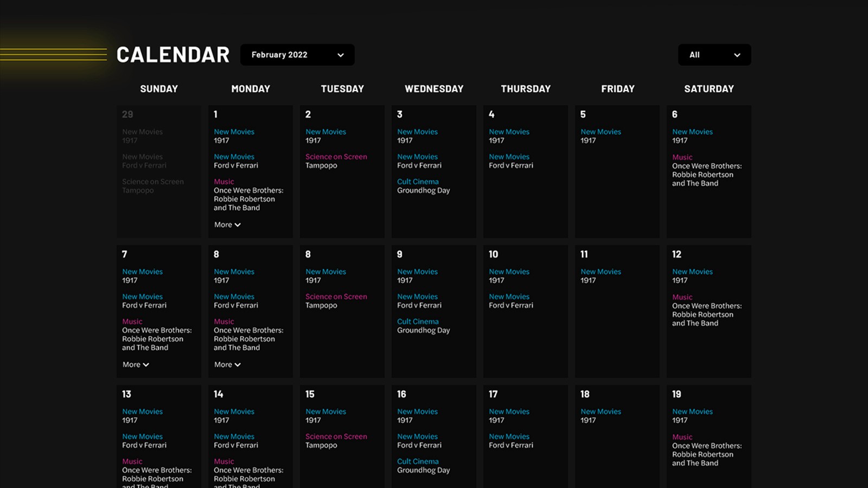Click the SUNDAY column header
868x488 pixels.
tap(159, 89)
